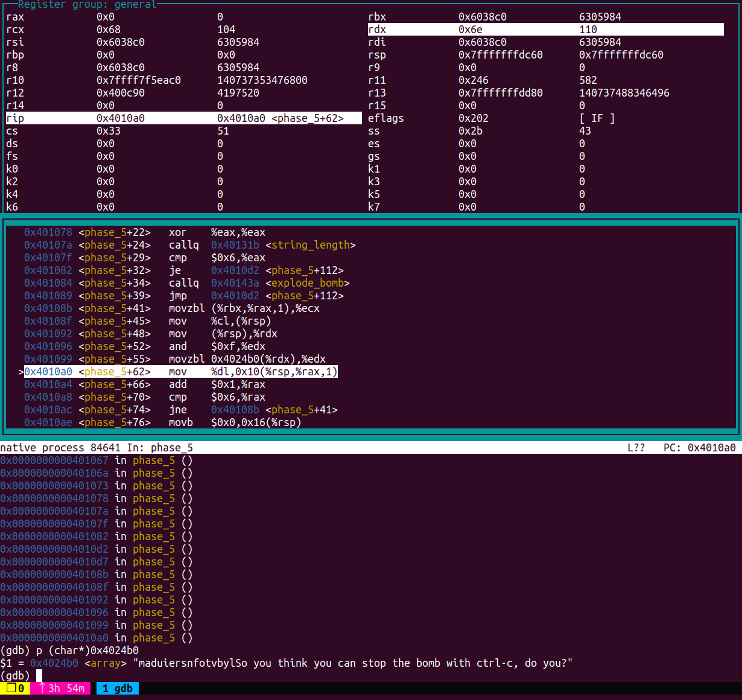Viewport: 742px width, 700px height.
Task: Select the cs segment value 0x33
Action: pos(109,131)
